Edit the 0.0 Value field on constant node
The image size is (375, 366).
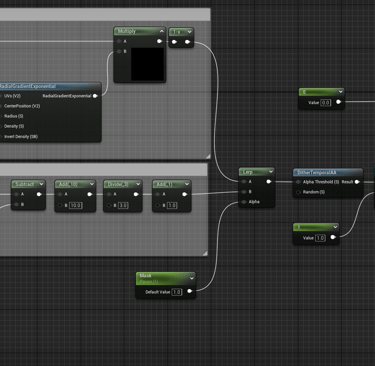click(325, 103)
